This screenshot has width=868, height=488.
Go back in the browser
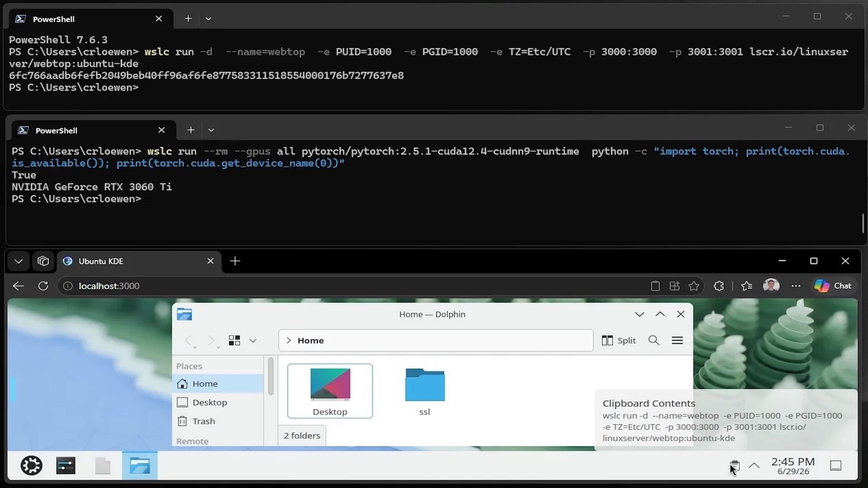18,286
